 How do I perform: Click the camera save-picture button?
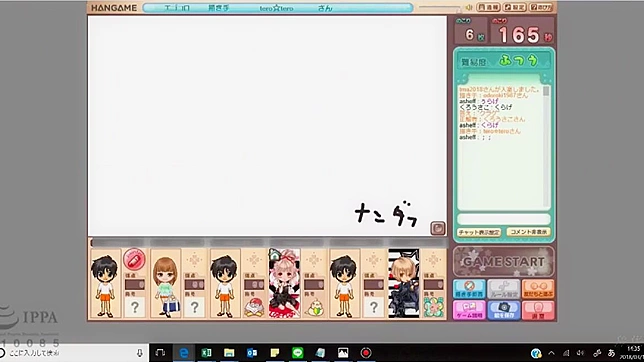pos(504,310)
